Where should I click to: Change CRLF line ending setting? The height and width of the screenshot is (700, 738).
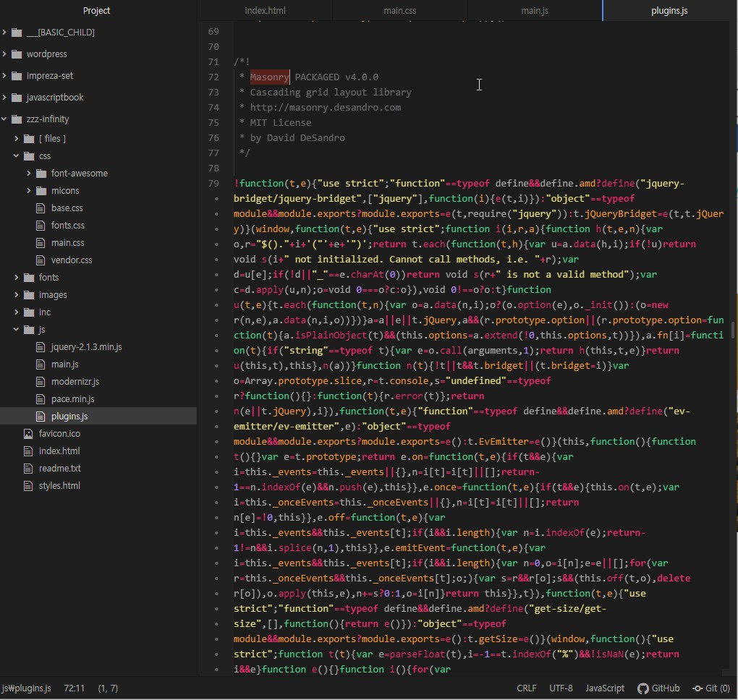click(526, 688)
